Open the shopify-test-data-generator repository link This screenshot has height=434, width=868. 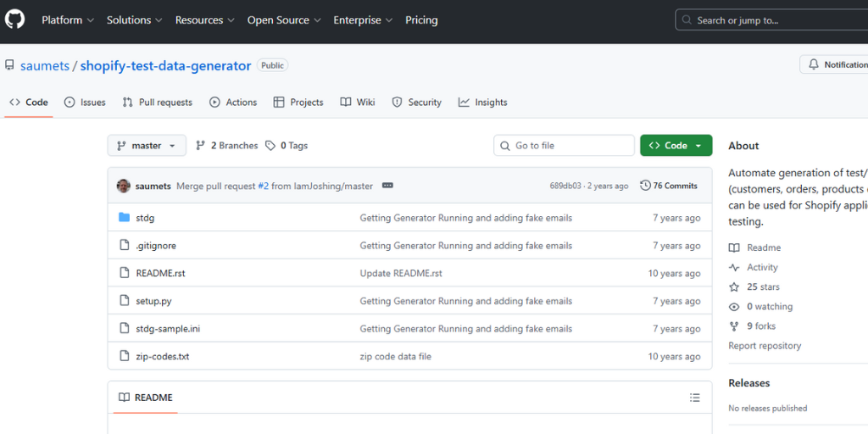pyautogui.click(x=165, y=66)
